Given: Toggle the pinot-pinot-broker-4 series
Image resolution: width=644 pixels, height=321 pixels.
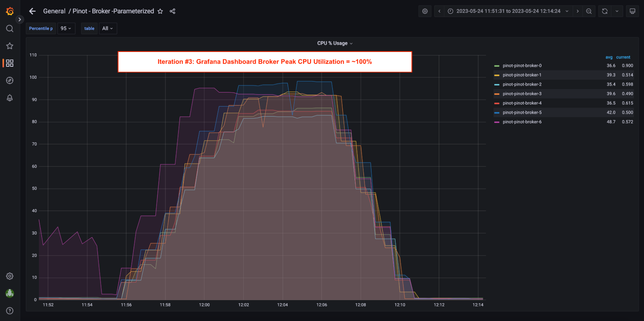Looking at the screenshot, I should (522, 103).
